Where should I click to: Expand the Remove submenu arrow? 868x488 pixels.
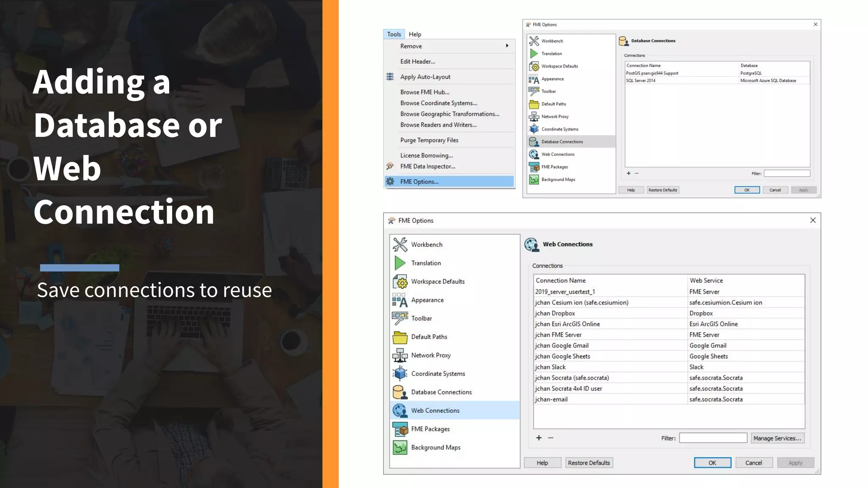click(507, 46)
